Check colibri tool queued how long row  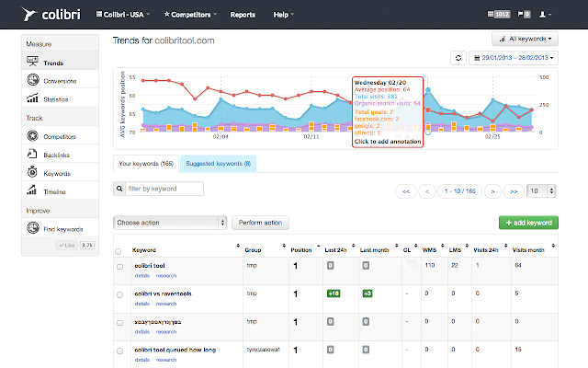click(x=120, y=351)
